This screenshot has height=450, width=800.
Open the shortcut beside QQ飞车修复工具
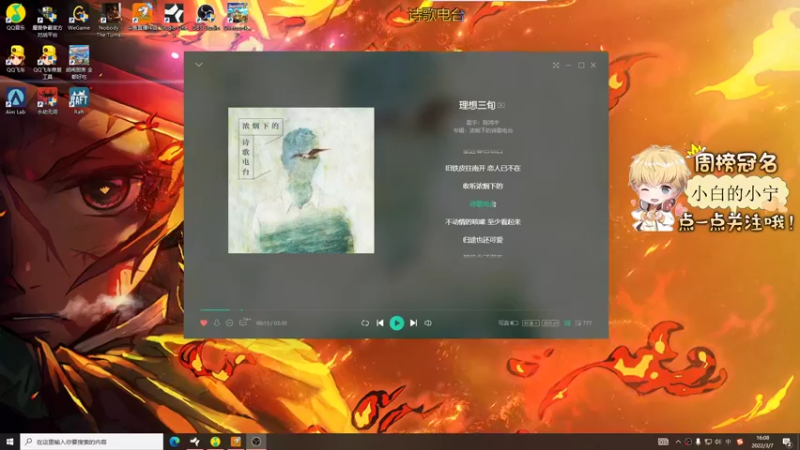tap(79, 62)
